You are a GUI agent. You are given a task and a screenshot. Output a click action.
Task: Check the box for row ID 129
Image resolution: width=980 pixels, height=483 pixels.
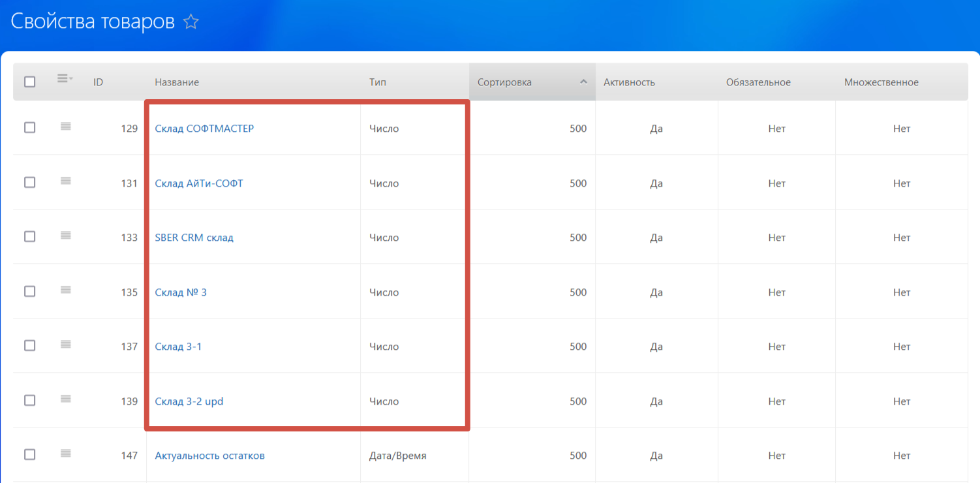tap(30, 128)
